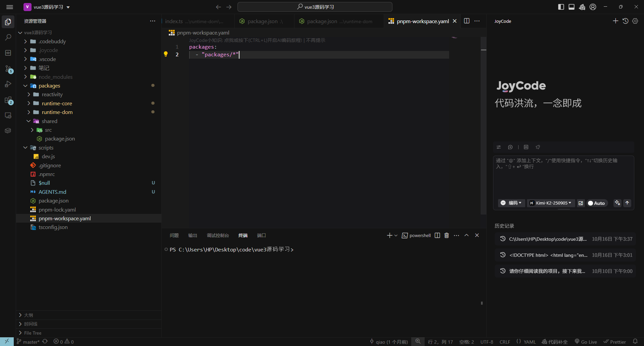Open JoyCode settings gear
Image resolution: width=644 pixels, height=346 pixels.
pyautogui.click(x=635, y=21)
